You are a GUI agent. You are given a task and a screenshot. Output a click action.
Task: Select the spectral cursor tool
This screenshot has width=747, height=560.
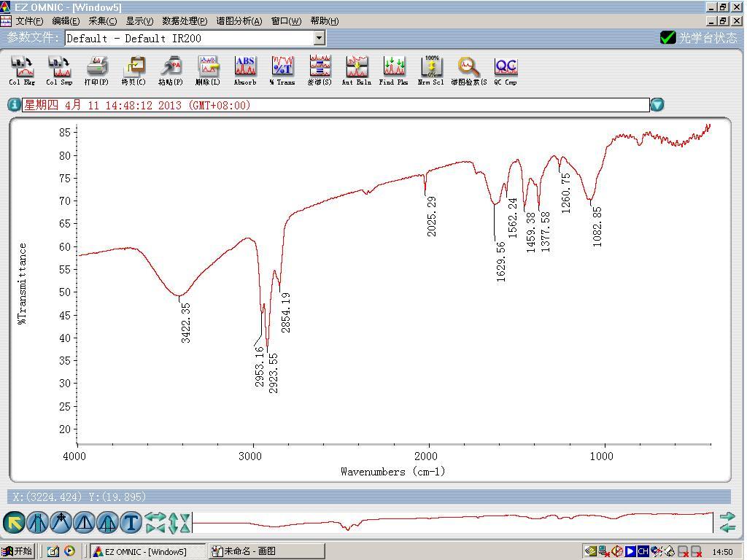tap(61, 523)
